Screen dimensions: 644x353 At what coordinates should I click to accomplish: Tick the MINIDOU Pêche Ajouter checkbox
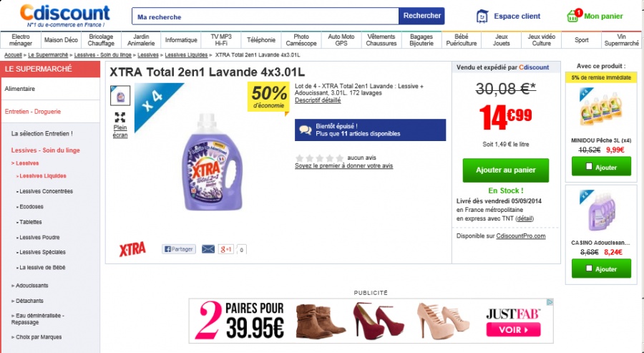click(589, 166)
